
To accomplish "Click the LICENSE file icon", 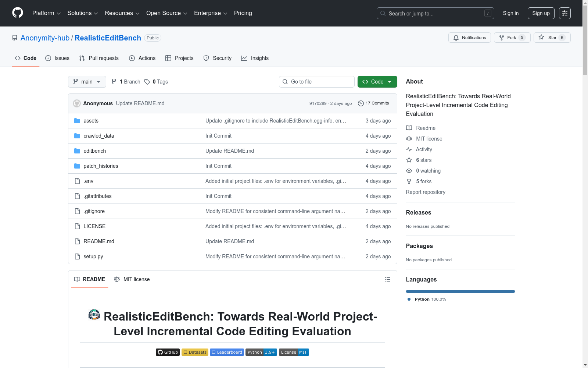I will (x=77, y=226).
